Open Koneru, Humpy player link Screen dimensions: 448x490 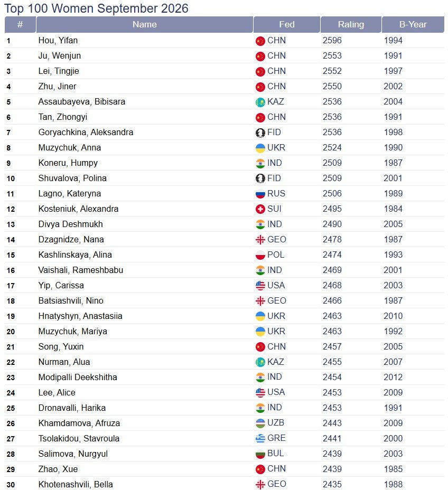(68, 163)
